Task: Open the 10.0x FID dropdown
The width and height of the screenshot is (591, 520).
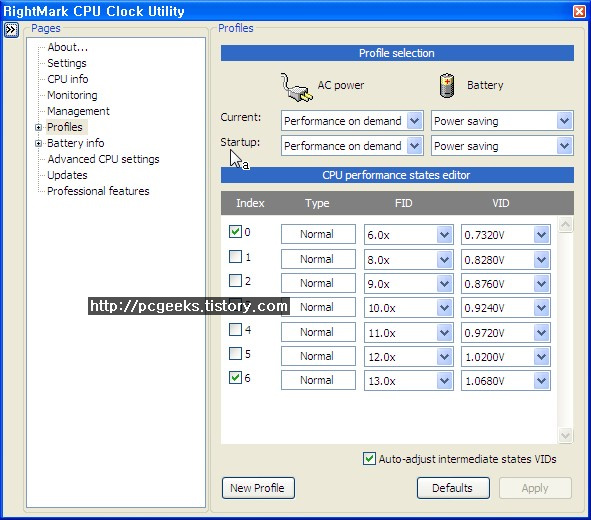Action: [444, 308]
